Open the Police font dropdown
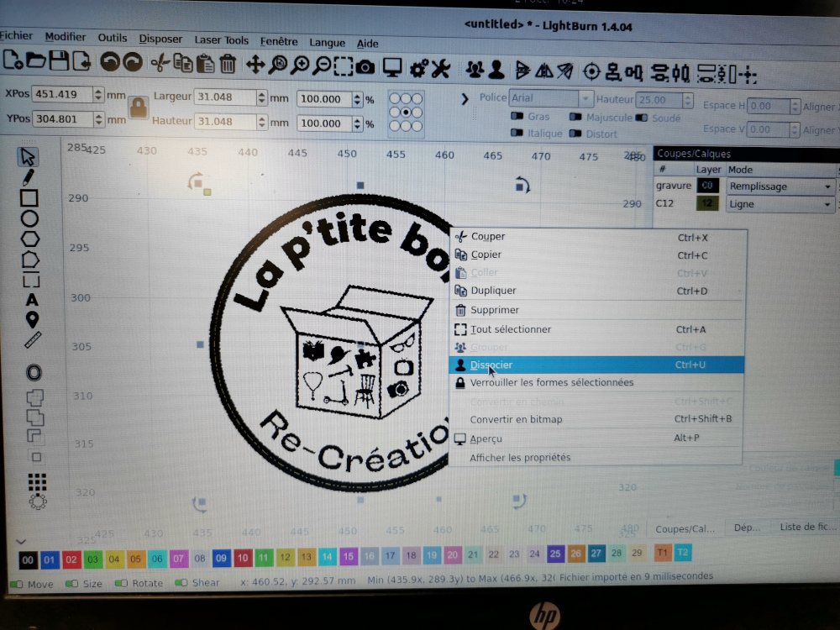 [551, 98]
